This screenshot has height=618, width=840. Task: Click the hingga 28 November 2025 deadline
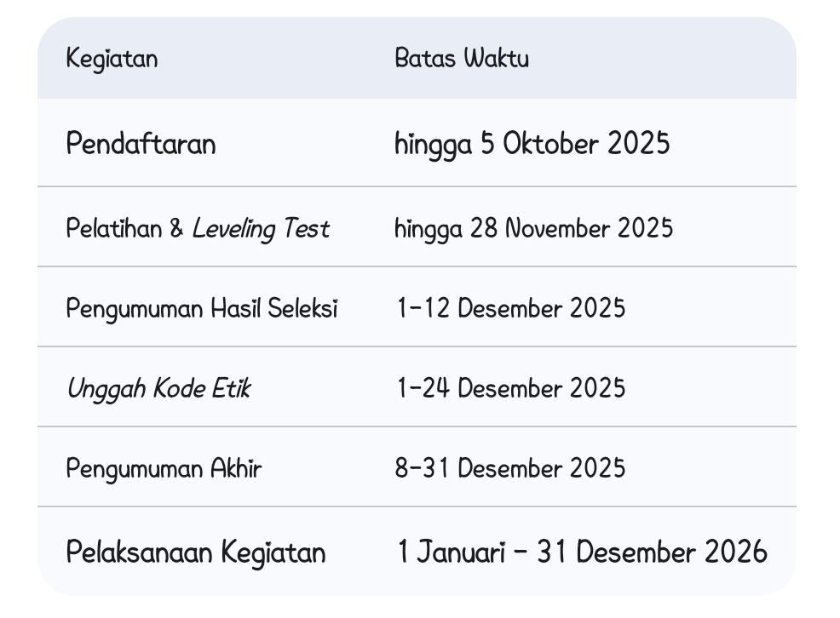533,228
